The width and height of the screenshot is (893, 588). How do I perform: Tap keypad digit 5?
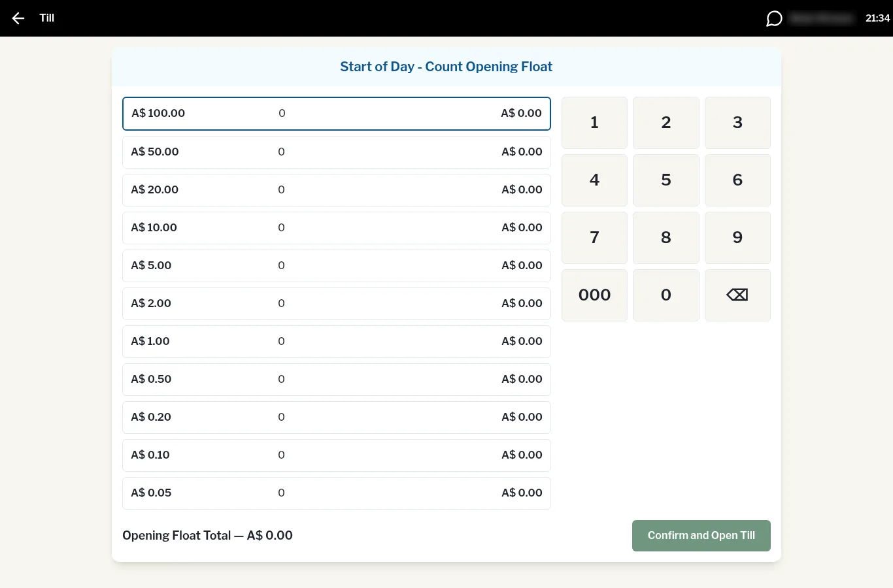[x=666, y=180]
